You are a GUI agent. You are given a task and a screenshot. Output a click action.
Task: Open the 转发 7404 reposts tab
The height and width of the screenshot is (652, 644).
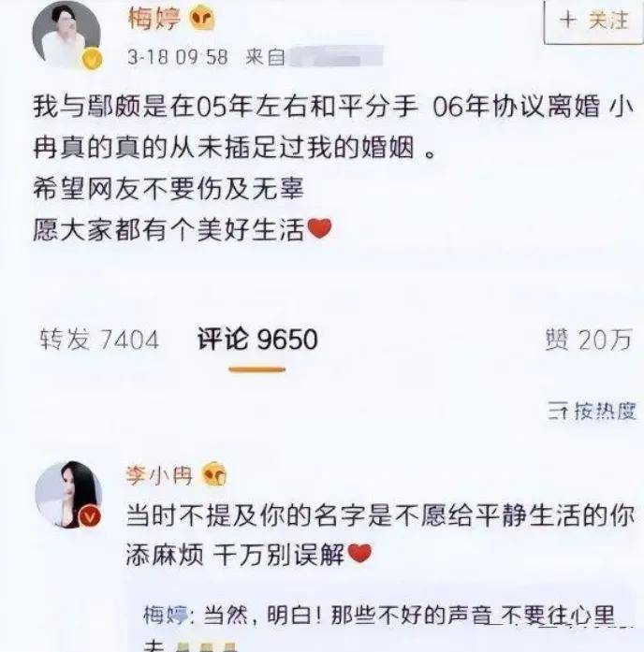(x=99, y=340)
